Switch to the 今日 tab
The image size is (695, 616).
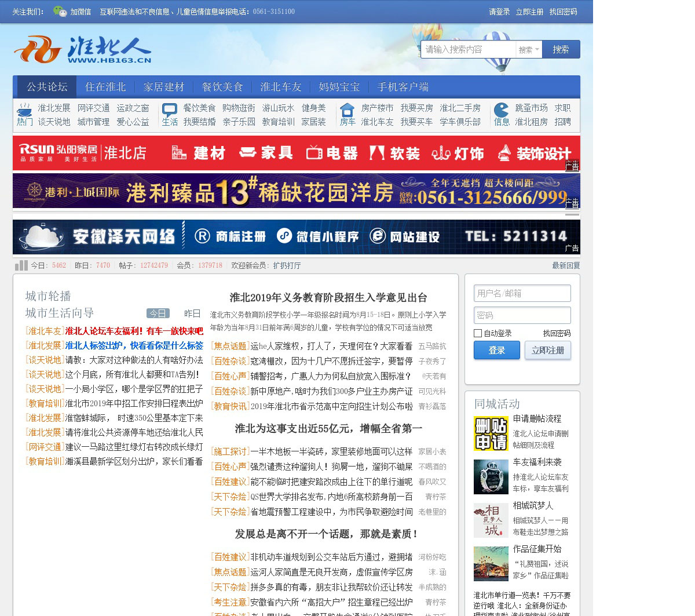(158, 314)
